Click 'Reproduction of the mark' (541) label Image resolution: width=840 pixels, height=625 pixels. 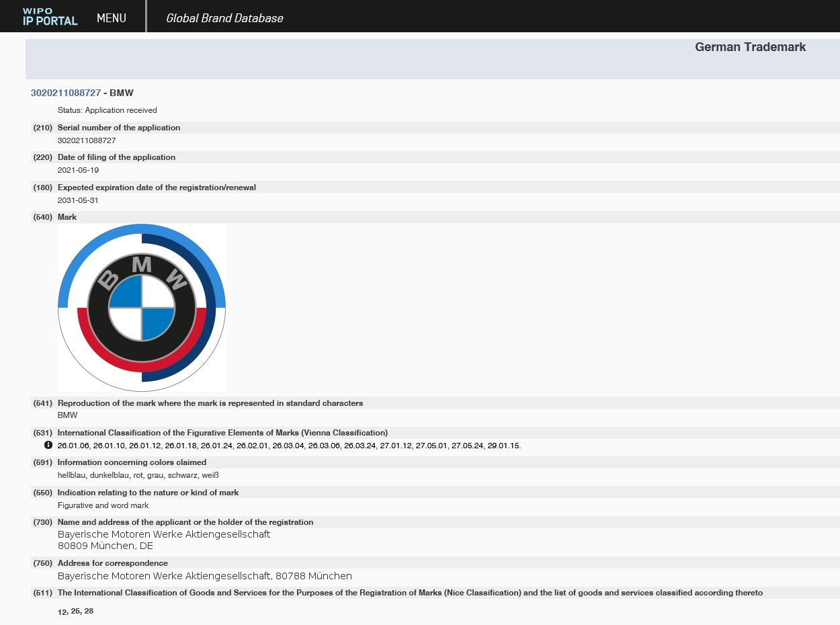pyautogui.click(x=210, y=403)
